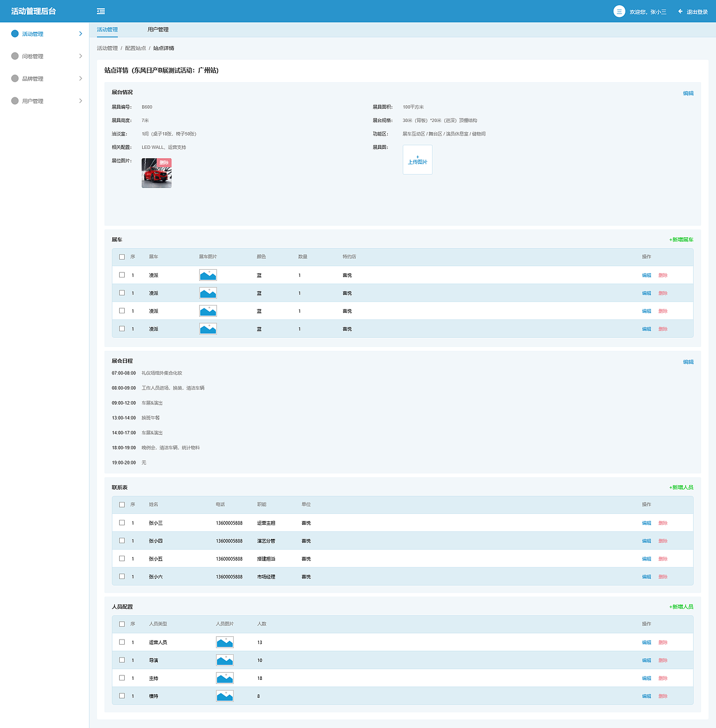Open the image icon in 主持 row
Screen dimensions: 716x728
pos(225,678)
